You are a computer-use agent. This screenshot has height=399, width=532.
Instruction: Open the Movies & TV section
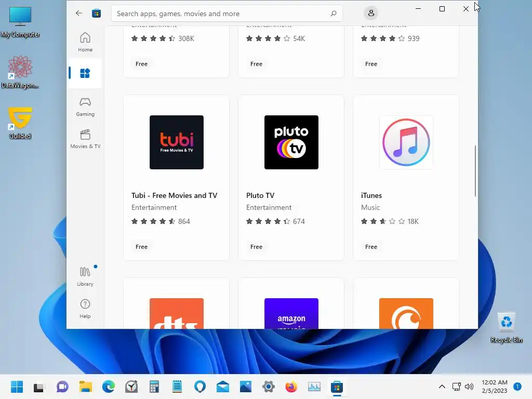pos(85,139)
